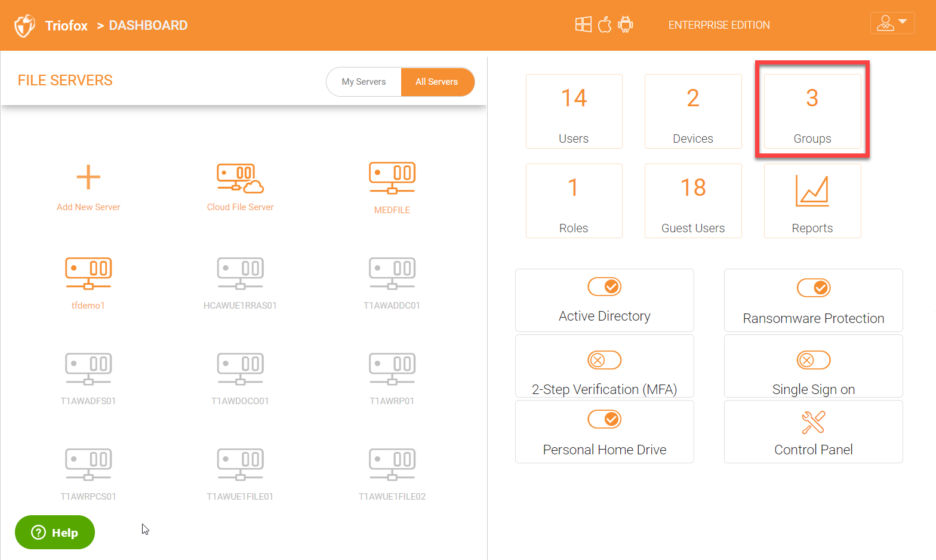Click the green Help button
936x560 pixels.
tap(55, 533)
